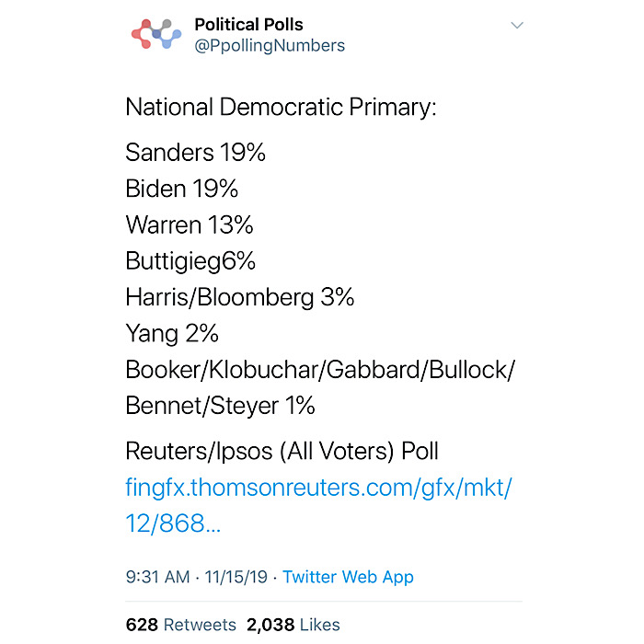Select the Warren 13% line
This screenshot has height=644, width=644.
tap(190, 224)
